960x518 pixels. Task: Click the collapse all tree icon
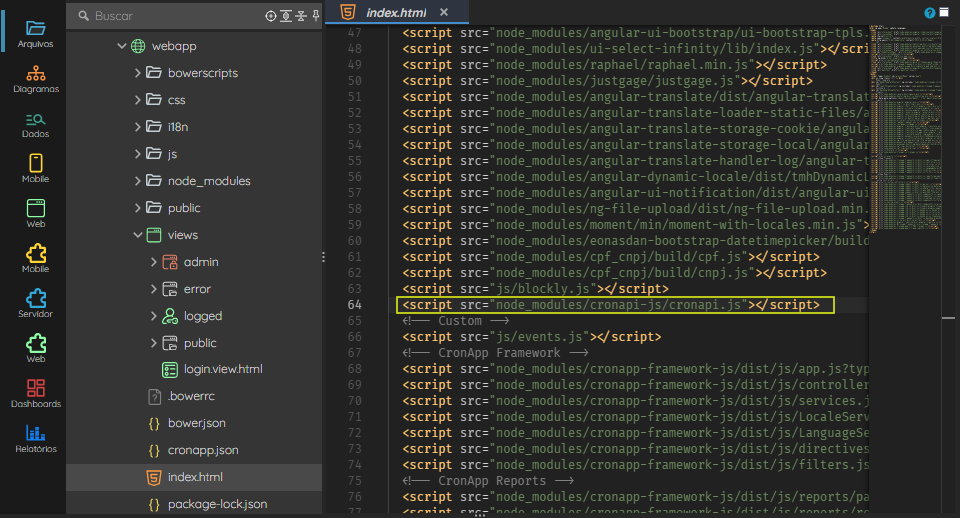point(301,16)
